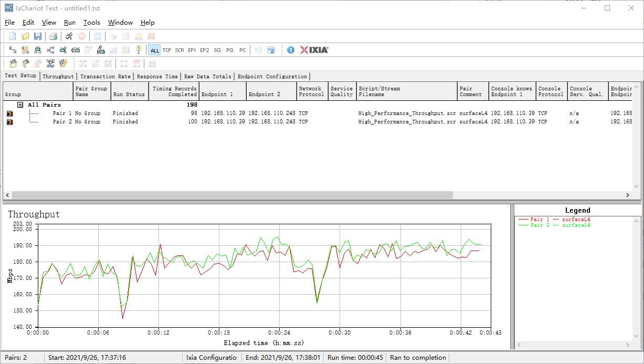The width and height of the screenshot is (644, 364).
Task: Toggle the ALL grouping filter
Action: [154, 50]
